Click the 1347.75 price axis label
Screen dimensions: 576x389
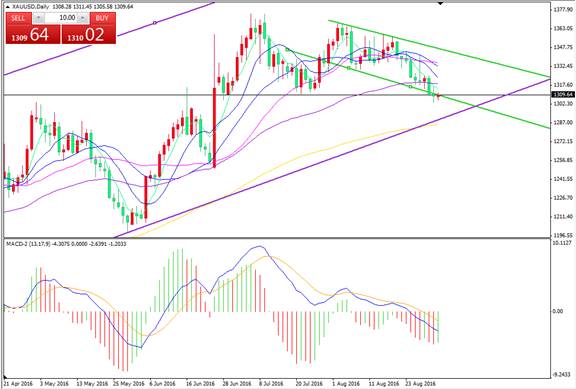click(x=563, y=47)
